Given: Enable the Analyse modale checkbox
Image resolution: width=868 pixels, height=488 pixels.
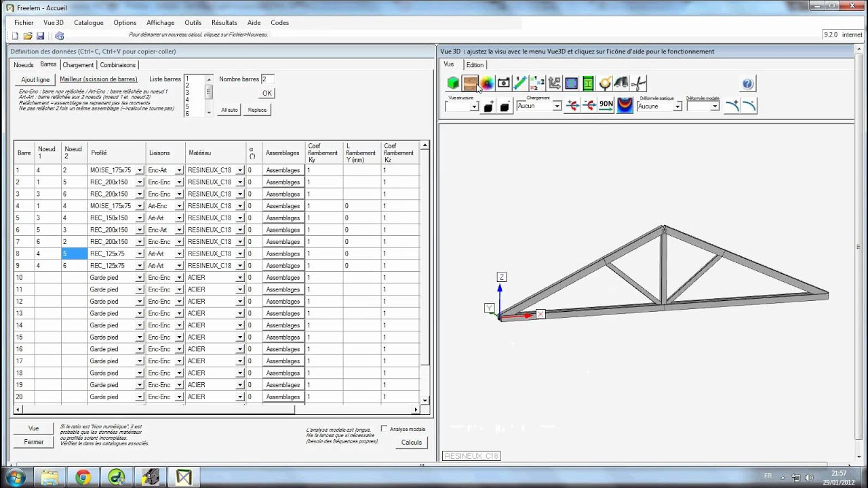Looking at the screenshot, I should click(x=384, y=429).
